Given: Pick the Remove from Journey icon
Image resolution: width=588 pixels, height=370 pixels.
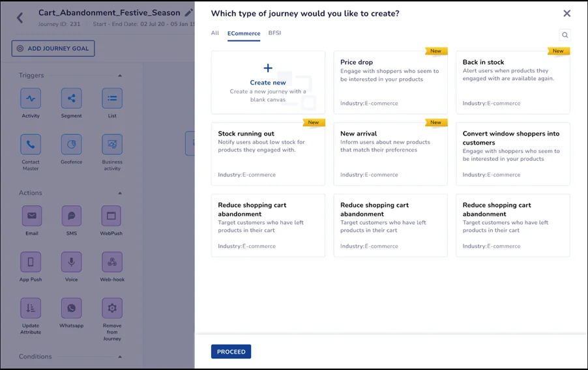Looking at the screenshot, I should (112, 308).
